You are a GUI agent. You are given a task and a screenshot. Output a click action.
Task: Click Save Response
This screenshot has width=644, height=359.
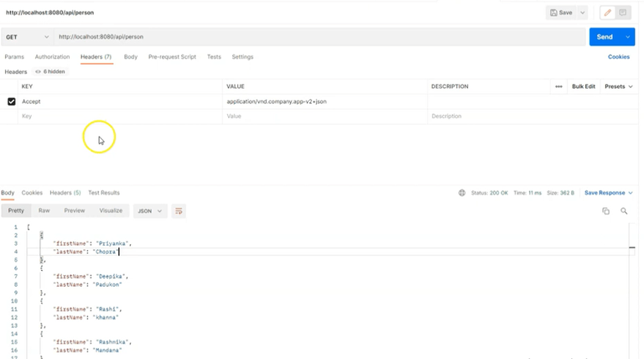pyautogui.click(x=608, y=193)
